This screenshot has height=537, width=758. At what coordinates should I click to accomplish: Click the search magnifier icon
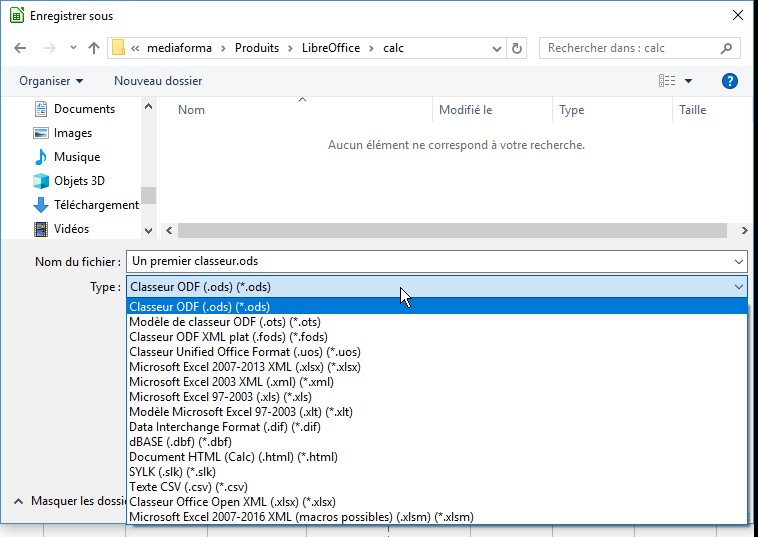[x=727, y=48]
